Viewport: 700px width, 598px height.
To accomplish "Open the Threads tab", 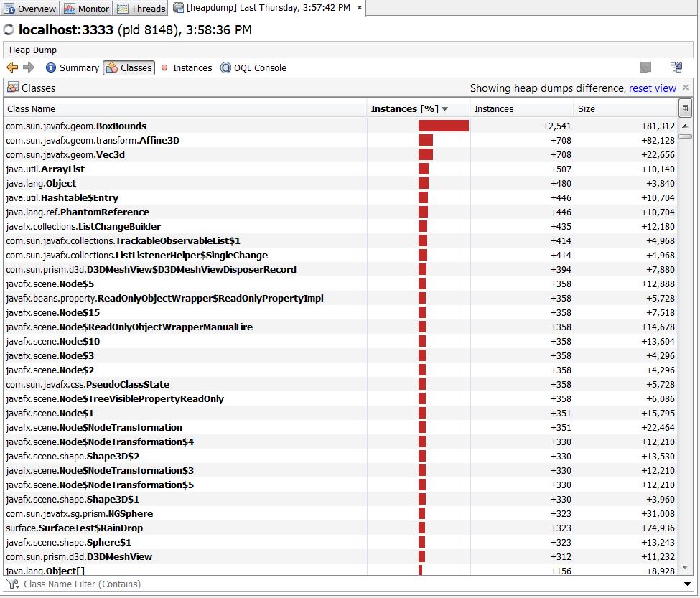I will [141, 9].
